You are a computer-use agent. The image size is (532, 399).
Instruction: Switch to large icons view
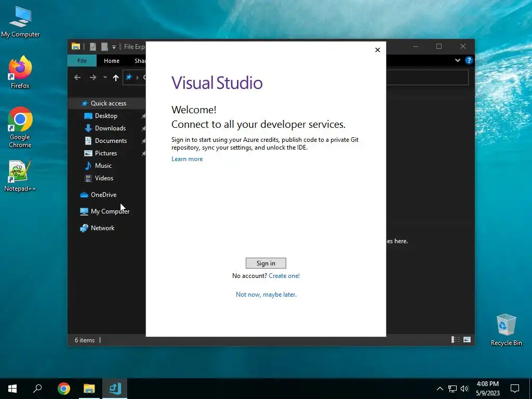467,340
